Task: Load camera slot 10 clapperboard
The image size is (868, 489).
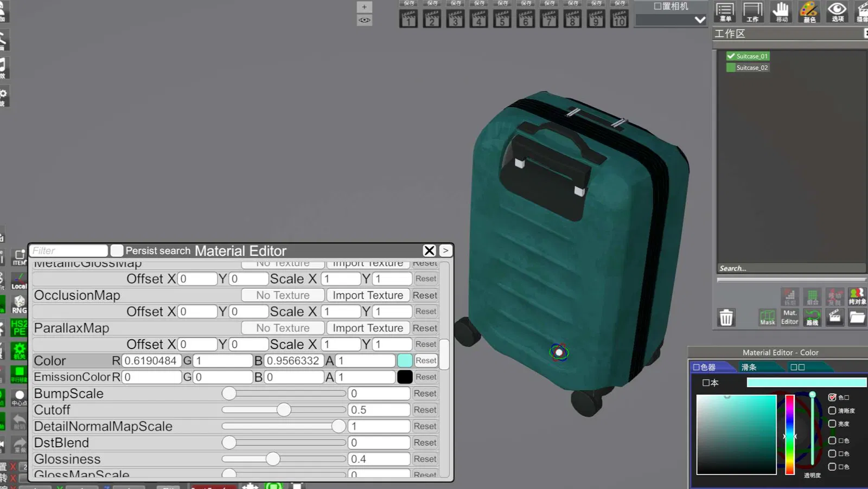Action: click(619, 19)
